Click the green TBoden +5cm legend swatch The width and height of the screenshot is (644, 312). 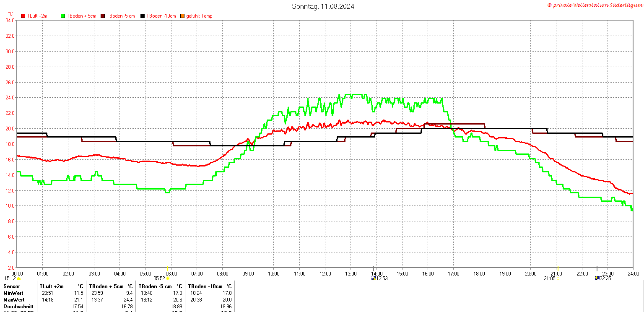tap(63, 16)
